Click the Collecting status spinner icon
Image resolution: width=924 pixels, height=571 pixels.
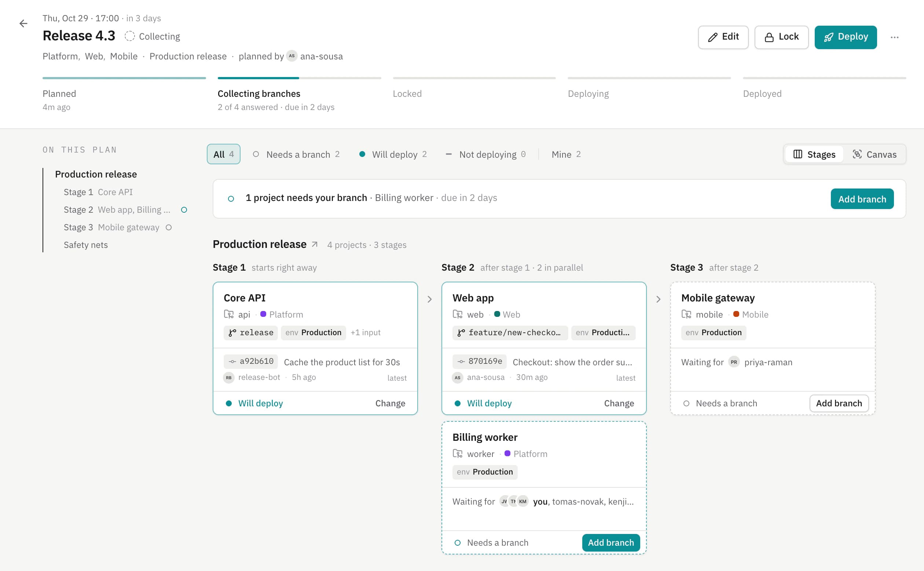[129, 36]
